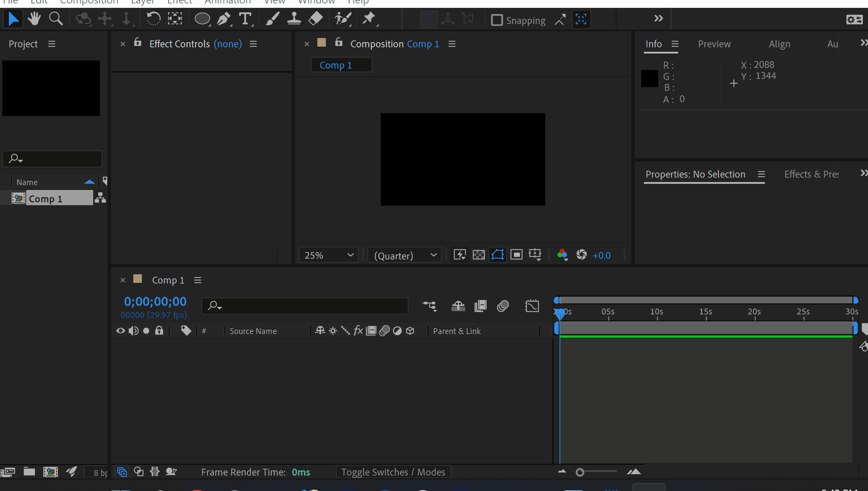Open the Quarter resolution dropdown
This screenshot has height=491, width=868.
(x=405, y=255)
